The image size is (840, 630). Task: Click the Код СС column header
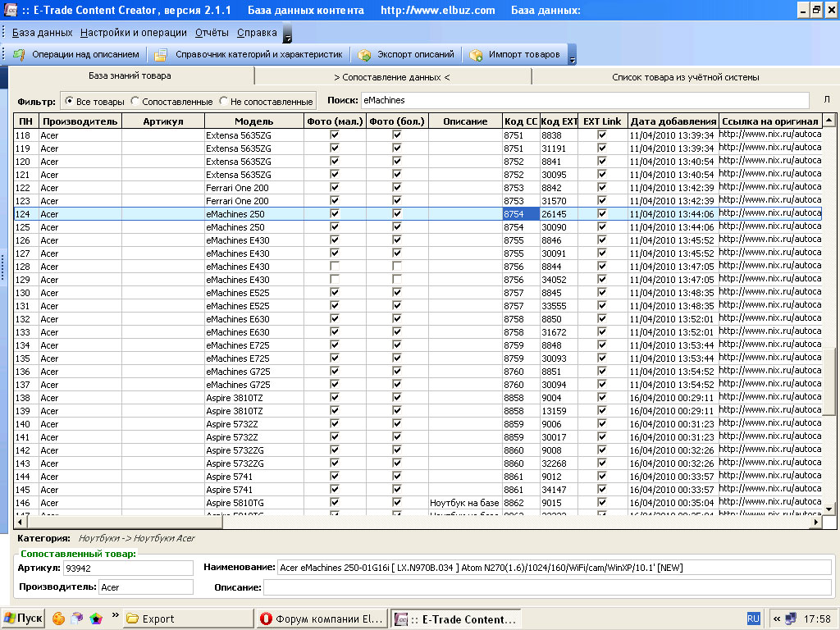point(520,121)
